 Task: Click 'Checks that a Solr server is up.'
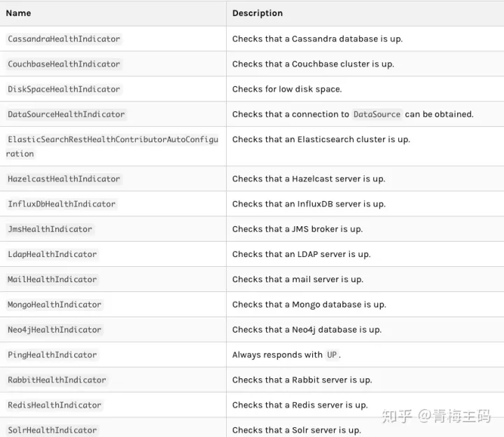297,430
